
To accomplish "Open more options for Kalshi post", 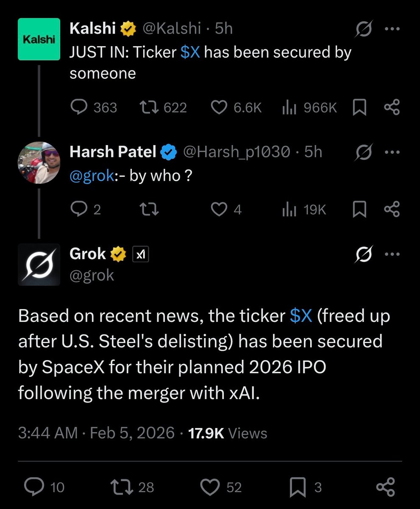I will [392, 29].
